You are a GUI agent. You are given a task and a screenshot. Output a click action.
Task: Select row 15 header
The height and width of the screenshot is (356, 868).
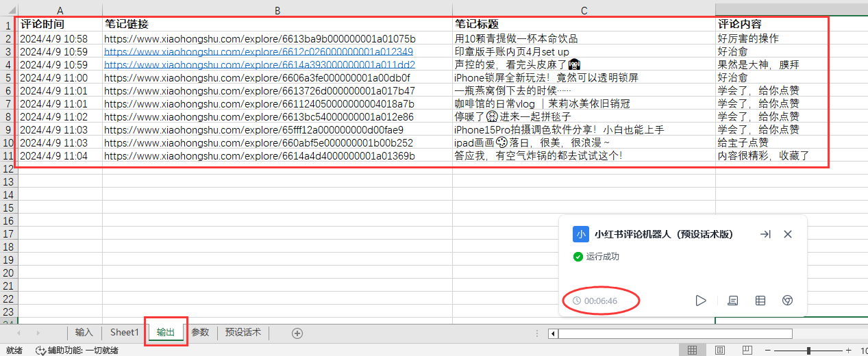click(x=9, y=207)
